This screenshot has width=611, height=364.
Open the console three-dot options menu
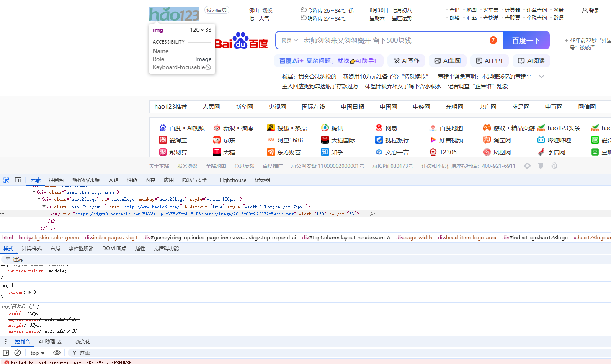[x=5, y=341]
